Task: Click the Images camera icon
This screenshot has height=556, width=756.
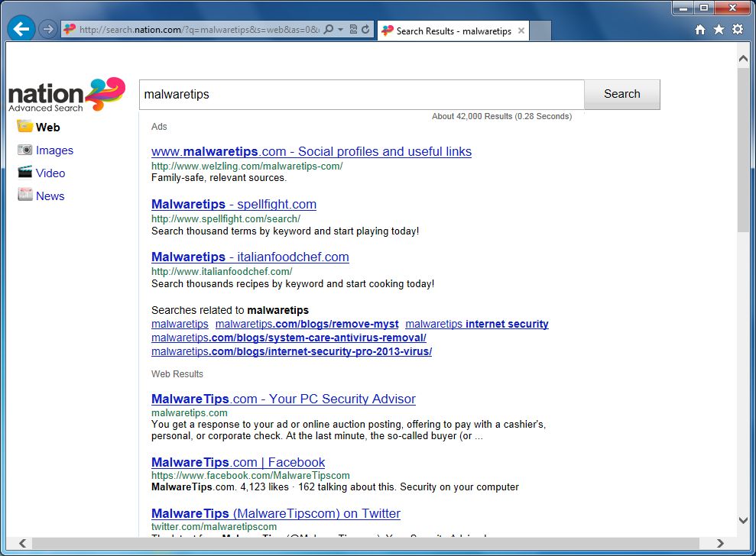Action: [25, 150]
